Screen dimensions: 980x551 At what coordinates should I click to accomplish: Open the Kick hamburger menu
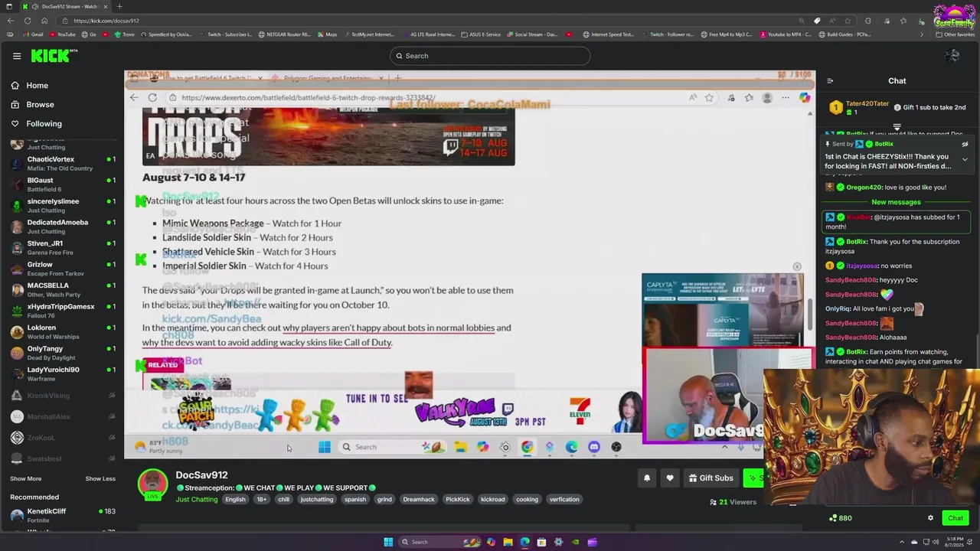point(17,56)
